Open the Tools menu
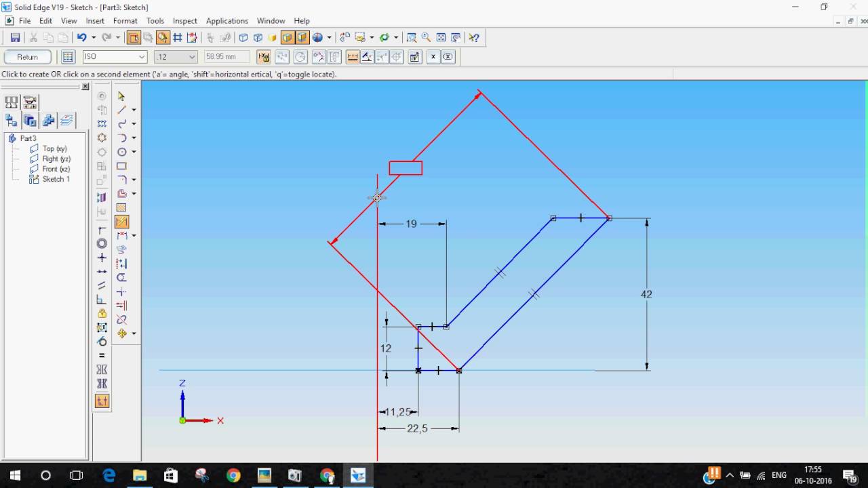The height and width of the screenshot is (488, 868). 155,21
